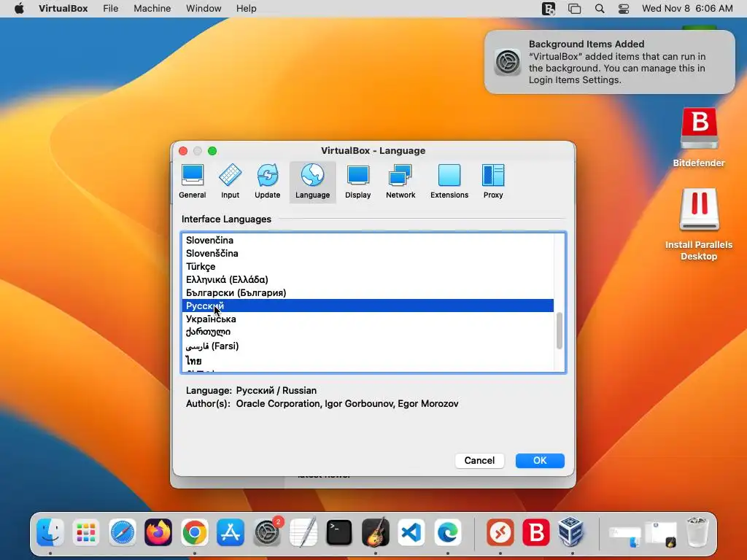This screenshot has height=560, width=747.
Task: Open the VirtualBox application menu
Action: 63,9
